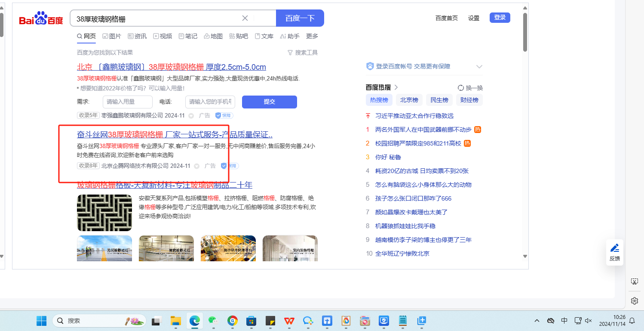Open the sidebar settings gear icon
The height and width of the screenshot is (331, 644).
coord(634,300)
